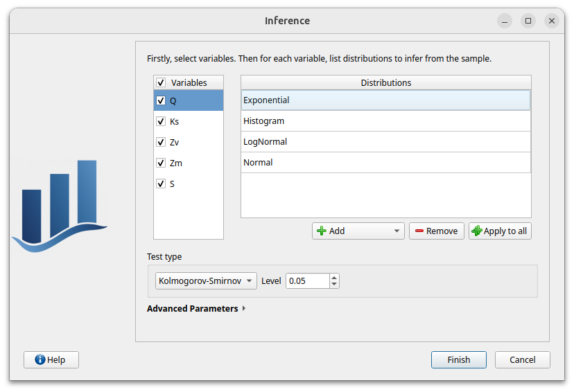The height and width of the screenshot is (392, 574).
Task: Select the LogNormal distribution row
Action: (x=385, y=142)
